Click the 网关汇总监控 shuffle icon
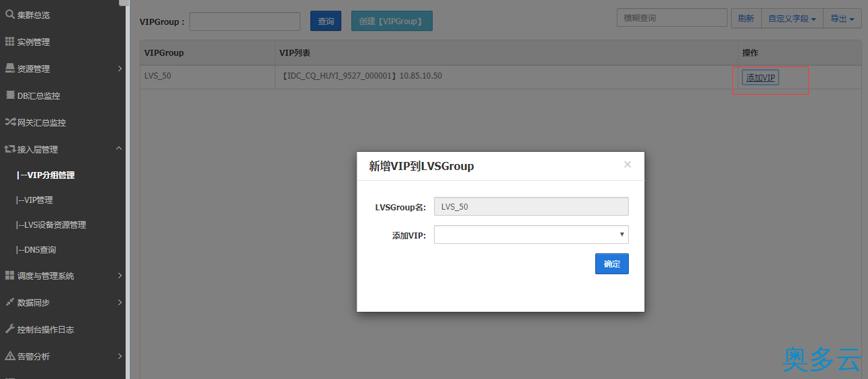 coord(10,122)
